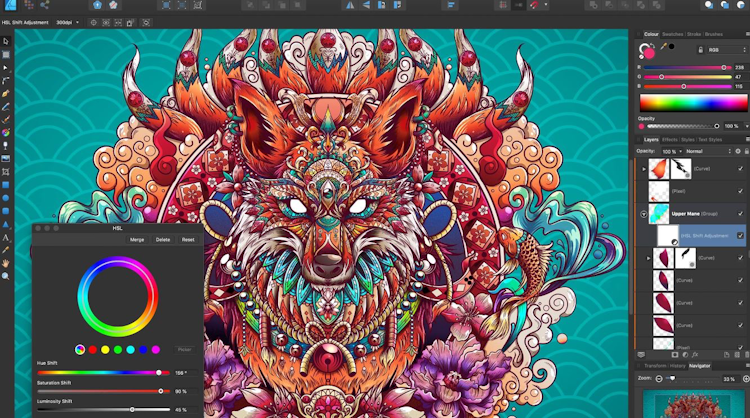Switch to the Swatches tab
The width and height of the screenshot is (750, 418).
click(673, 34)
